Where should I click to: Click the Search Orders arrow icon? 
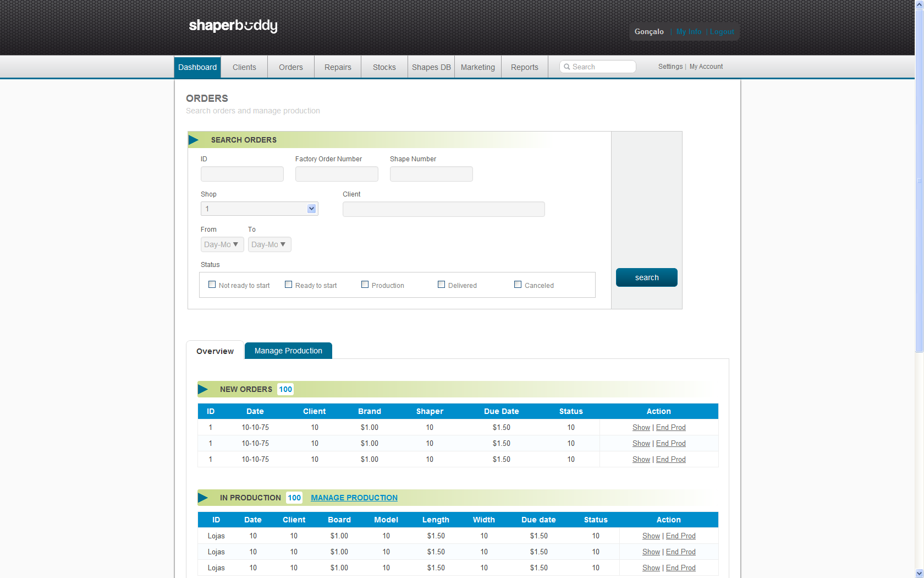(x=194, y=140)
